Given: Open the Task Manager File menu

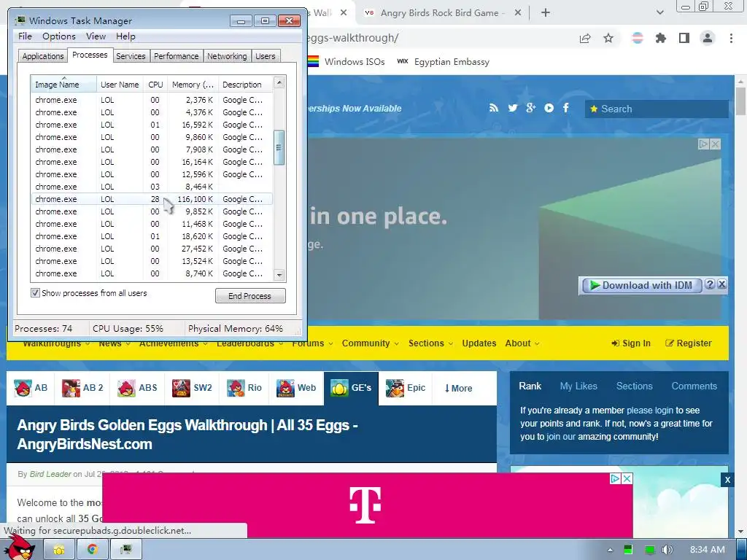Looking at the screenshot, I should click(25, 36).
